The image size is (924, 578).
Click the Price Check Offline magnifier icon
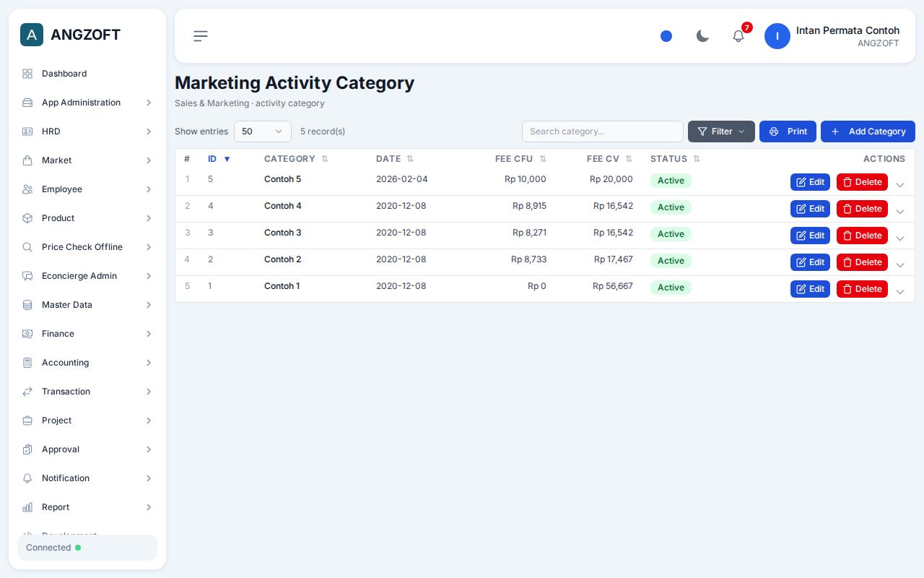pyautogui.click(x=27, y=247)
